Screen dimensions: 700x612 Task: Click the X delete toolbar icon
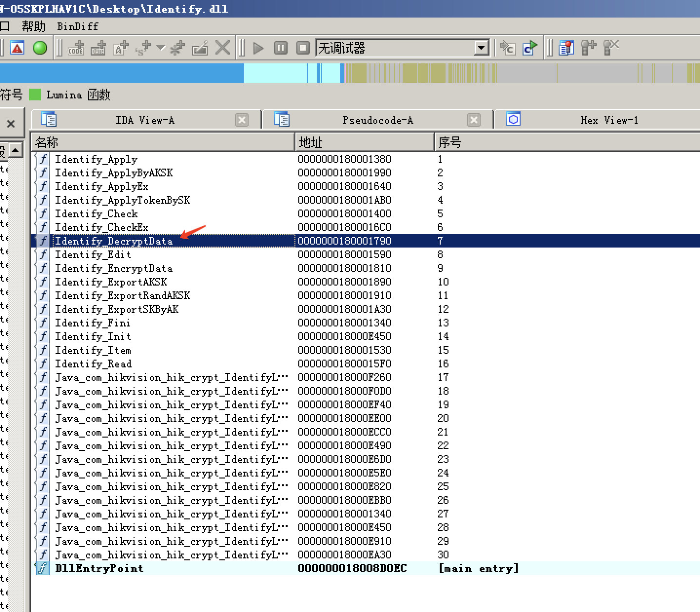point(223,48)
